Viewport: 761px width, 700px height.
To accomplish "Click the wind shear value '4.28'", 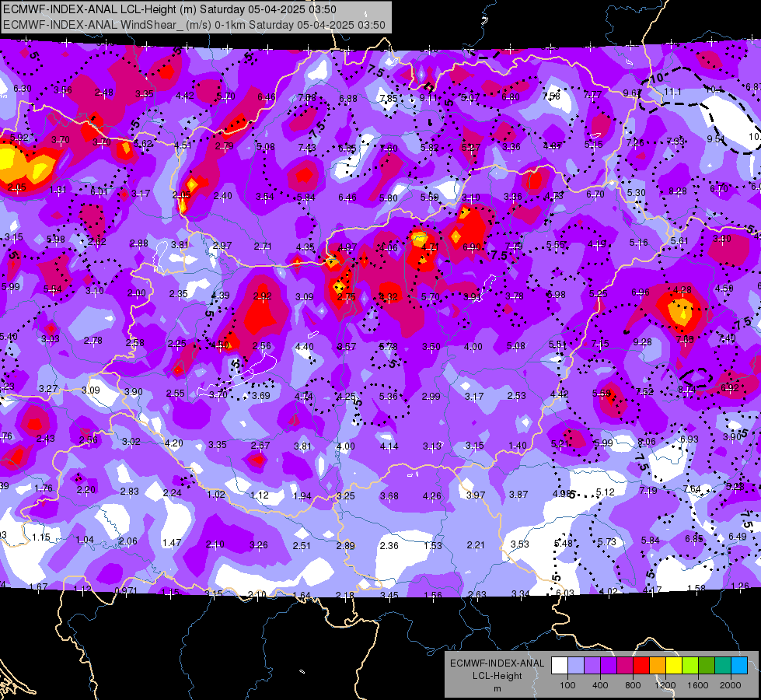I will point(682,290).
